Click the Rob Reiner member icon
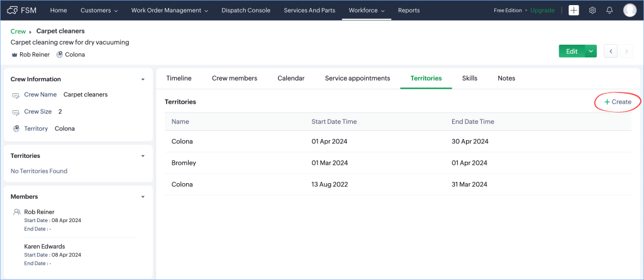Viewport: 644px width, 280px height. pos(18,213)
